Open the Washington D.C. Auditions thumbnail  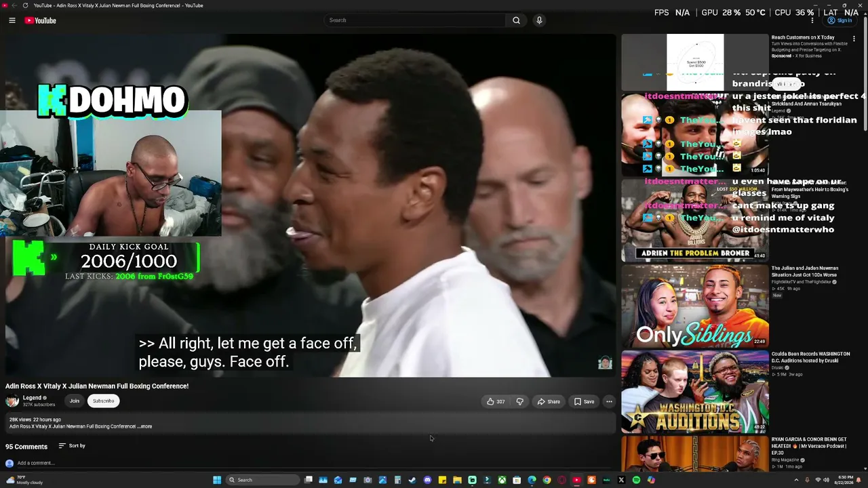[x=695, y=392]
